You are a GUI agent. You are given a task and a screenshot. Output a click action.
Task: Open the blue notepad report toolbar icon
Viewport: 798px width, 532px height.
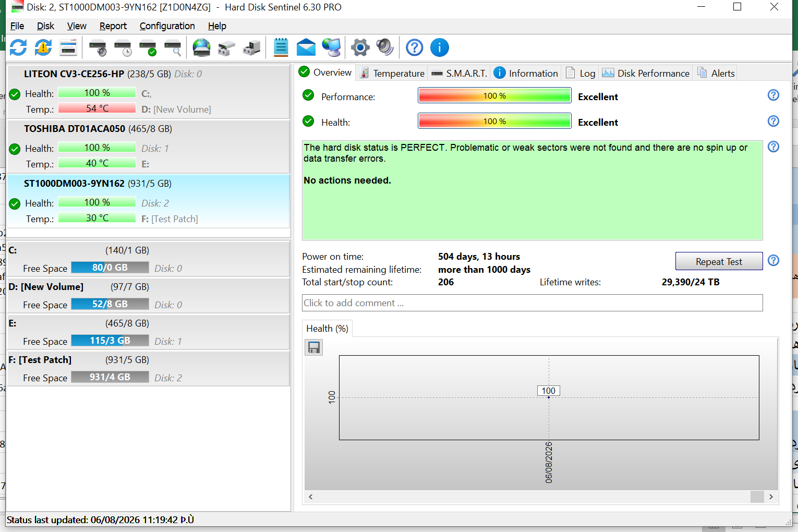pos(281,47)
